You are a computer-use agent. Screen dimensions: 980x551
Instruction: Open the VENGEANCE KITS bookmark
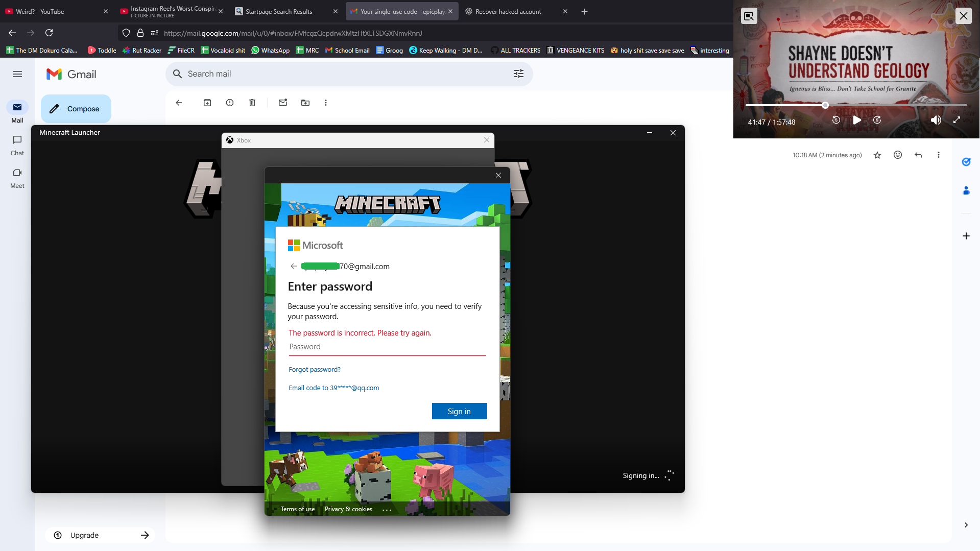[576, 50]
